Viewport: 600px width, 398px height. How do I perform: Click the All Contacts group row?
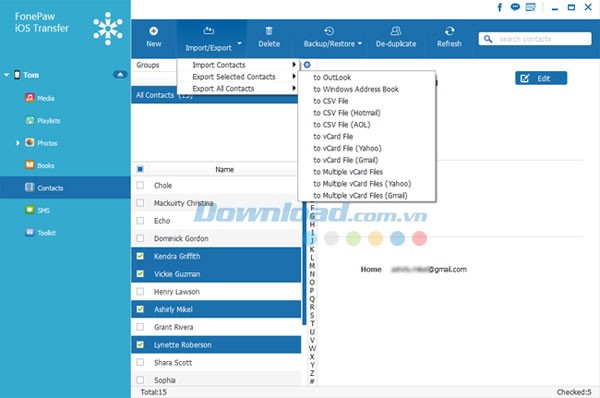[x=214, y=95]
